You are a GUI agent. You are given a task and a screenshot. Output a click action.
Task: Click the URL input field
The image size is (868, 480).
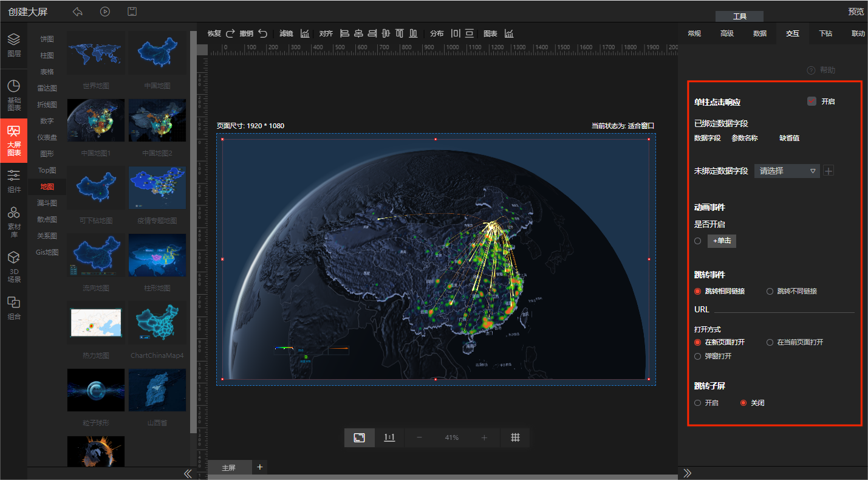[784, 309]
